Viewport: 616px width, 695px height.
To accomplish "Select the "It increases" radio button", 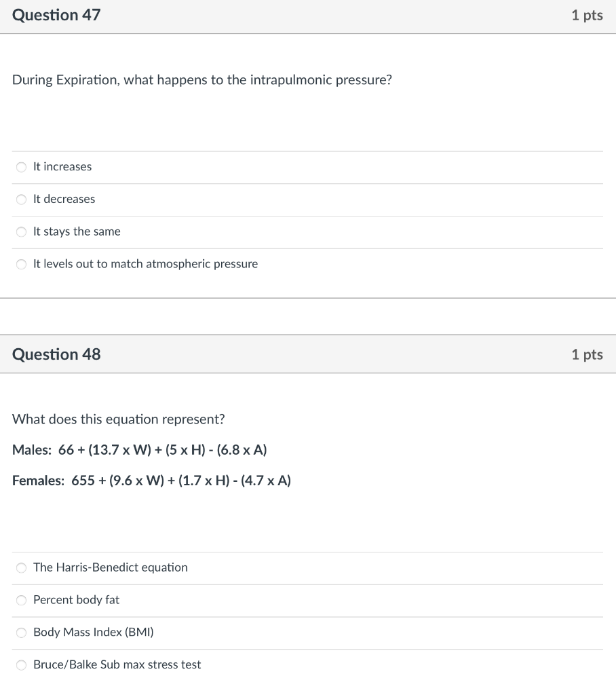I will (x=21, y=167).
